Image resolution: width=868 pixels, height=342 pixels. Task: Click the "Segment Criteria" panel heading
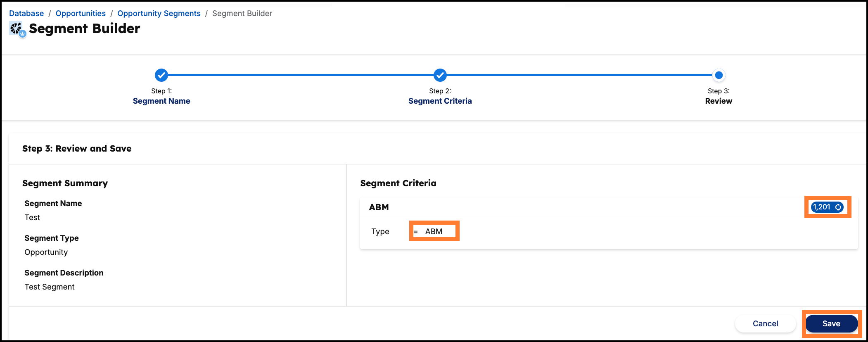click(x=398, y=183)
